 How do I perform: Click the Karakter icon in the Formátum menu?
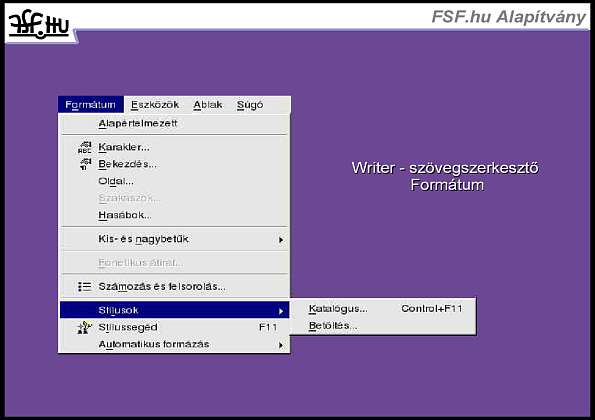(x=85, y=147)
